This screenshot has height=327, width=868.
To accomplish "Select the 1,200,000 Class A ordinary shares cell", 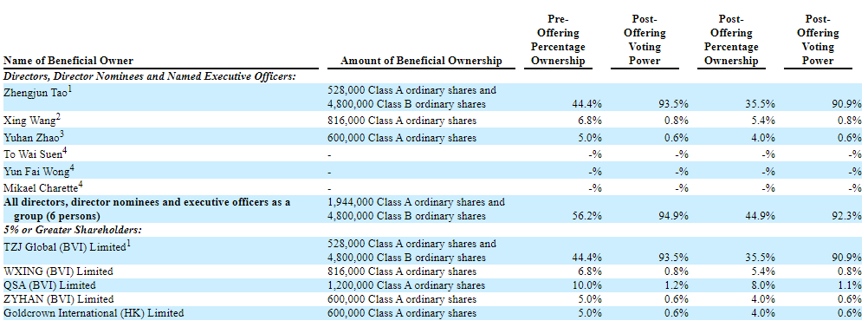I will pyautogui.click(x=406, y=285).
